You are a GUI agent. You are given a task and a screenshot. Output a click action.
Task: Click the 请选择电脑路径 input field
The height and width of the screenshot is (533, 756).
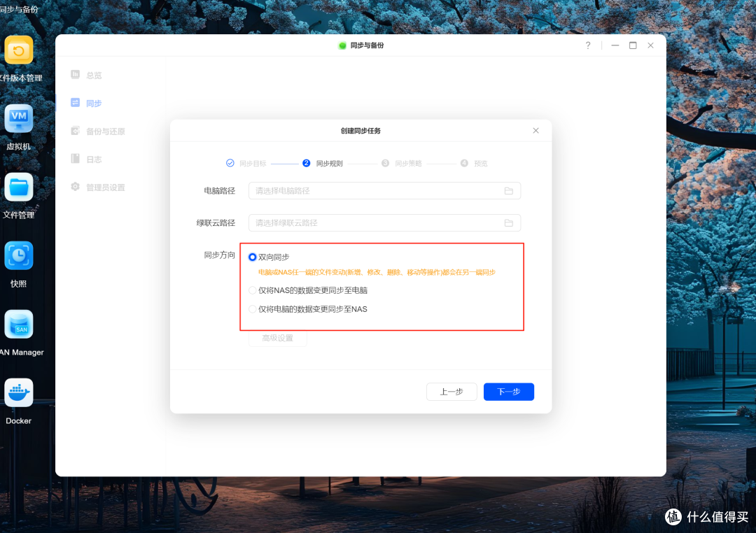[384, 191]
